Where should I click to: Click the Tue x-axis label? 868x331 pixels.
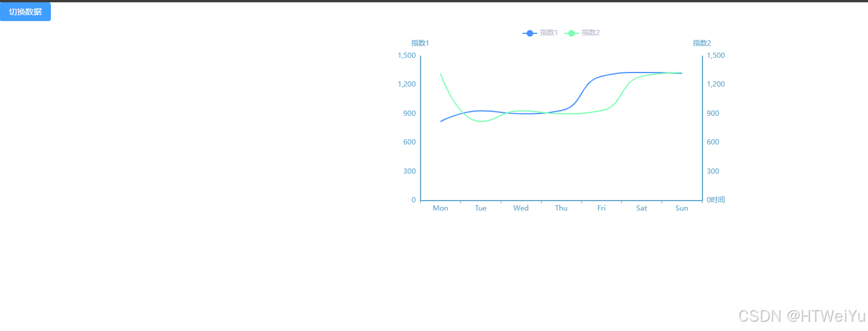(481, 208)
